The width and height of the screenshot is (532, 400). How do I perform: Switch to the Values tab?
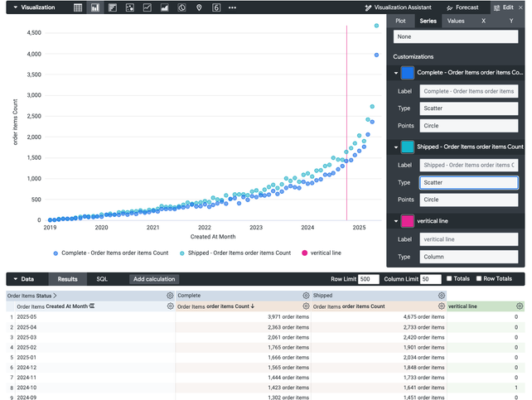point(456,21)
